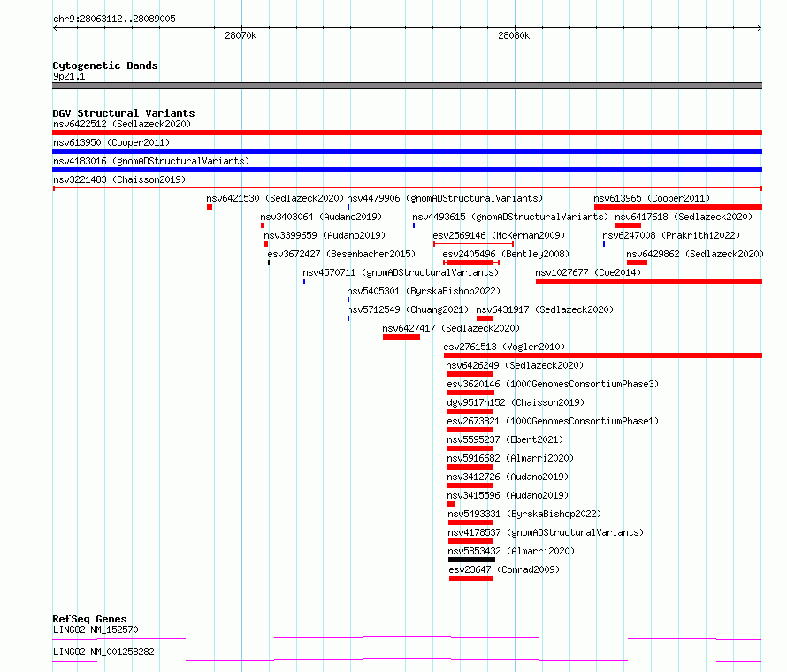Image resolution: width=787 pixels, height=672 pixels.
Task: Click the nsv4570711 (gnomADStructuralVariants) label
Action: [401, 272]
